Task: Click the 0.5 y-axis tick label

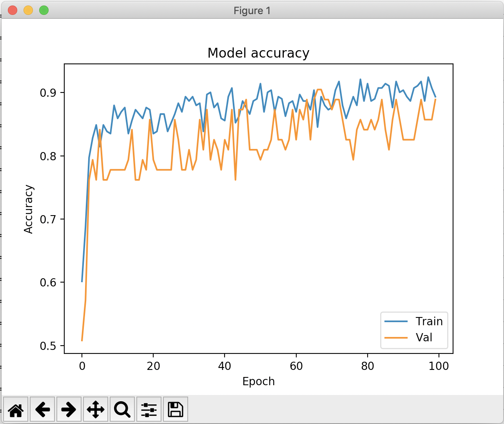Action: [48, 346]
